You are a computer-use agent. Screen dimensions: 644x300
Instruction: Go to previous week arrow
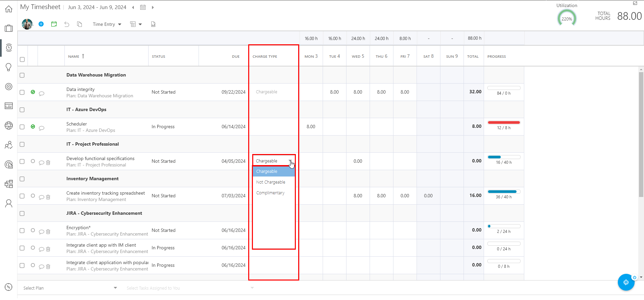coord(133,7)
